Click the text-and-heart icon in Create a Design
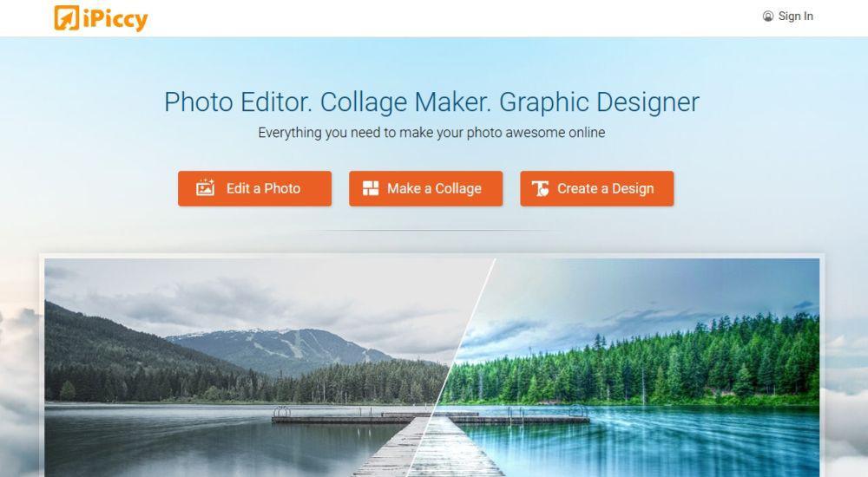 [x=540, y=189]
